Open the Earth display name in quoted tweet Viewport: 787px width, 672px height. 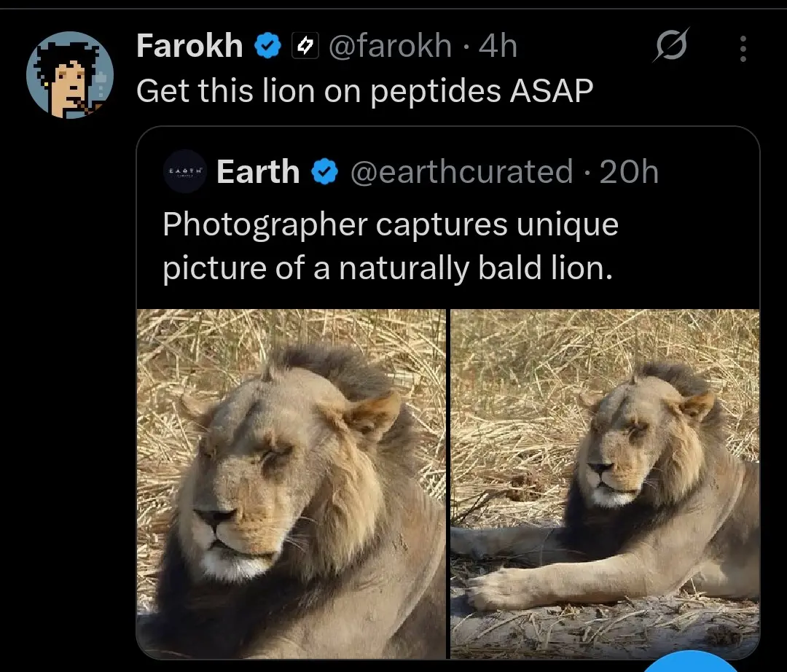(258, 172)
